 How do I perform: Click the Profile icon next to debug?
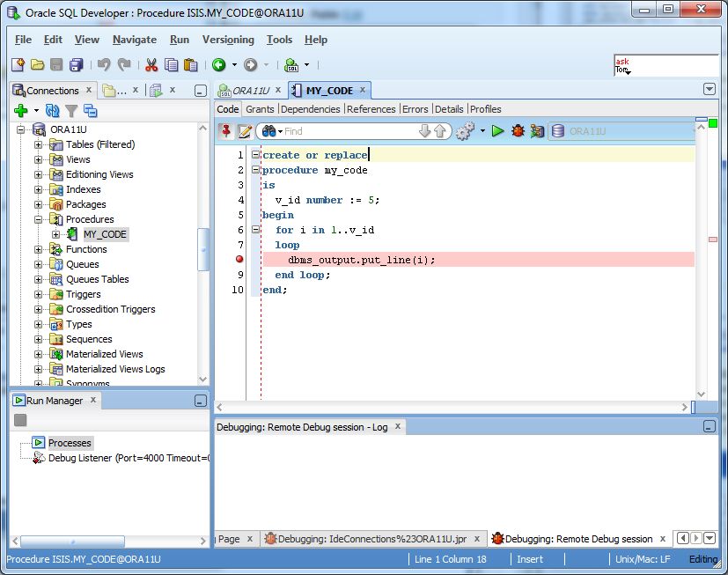click(537, 131)
